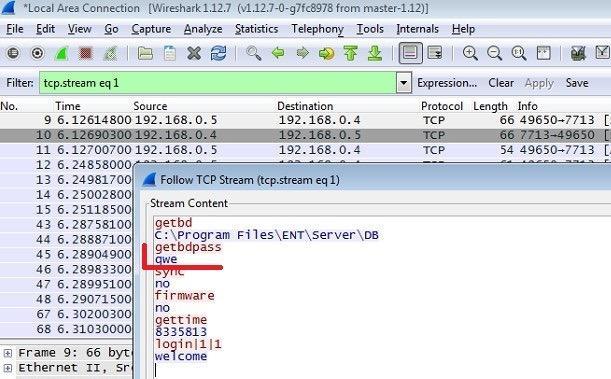This screenshot has height=379, width=611.
Task: Click the close capture file X icon
Action: point(194,53)
